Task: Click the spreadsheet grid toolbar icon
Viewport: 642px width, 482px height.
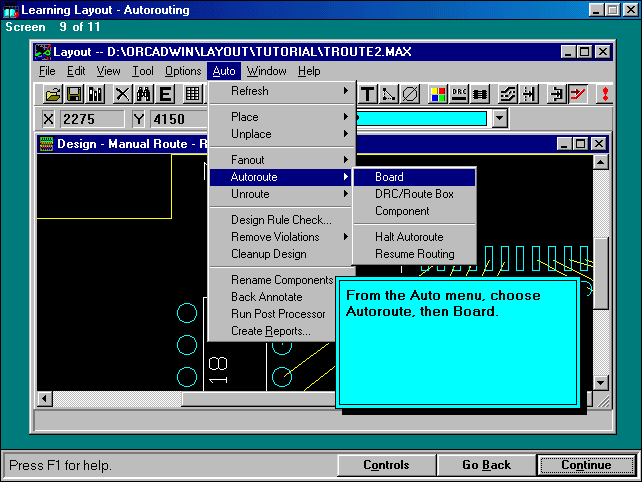Action: click(193, 94)
